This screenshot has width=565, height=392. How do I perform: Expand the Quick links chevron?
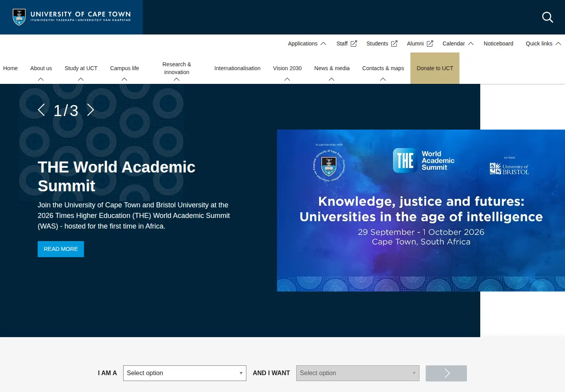[558, 44]
